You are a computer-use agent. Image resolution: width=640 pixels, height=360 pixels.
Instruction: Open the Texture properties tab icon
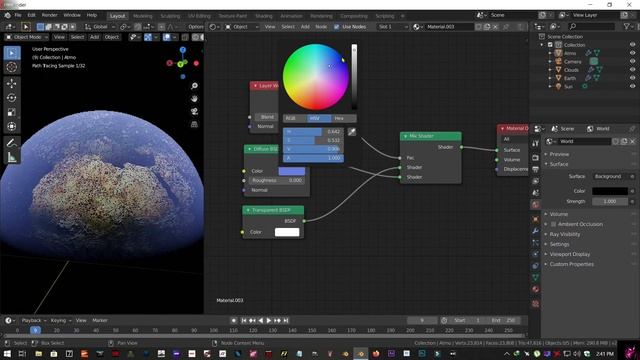click(536, 304)
